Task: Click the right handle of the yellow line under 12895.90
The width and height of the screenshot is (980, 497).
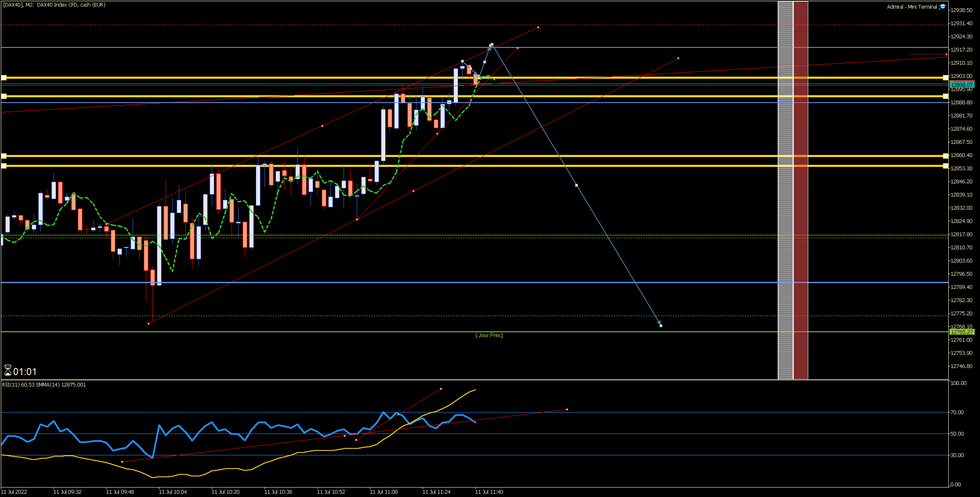Action: [945, 96]
